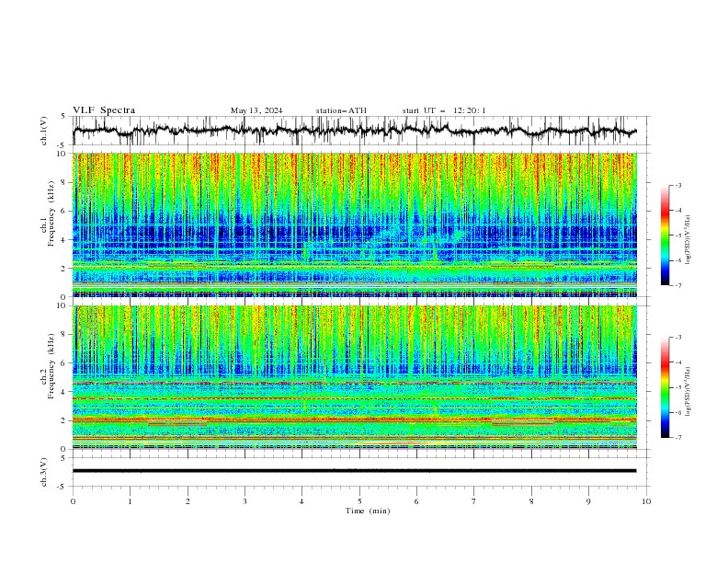Click the ch.1 spectrogram plot area

[355, 224]
